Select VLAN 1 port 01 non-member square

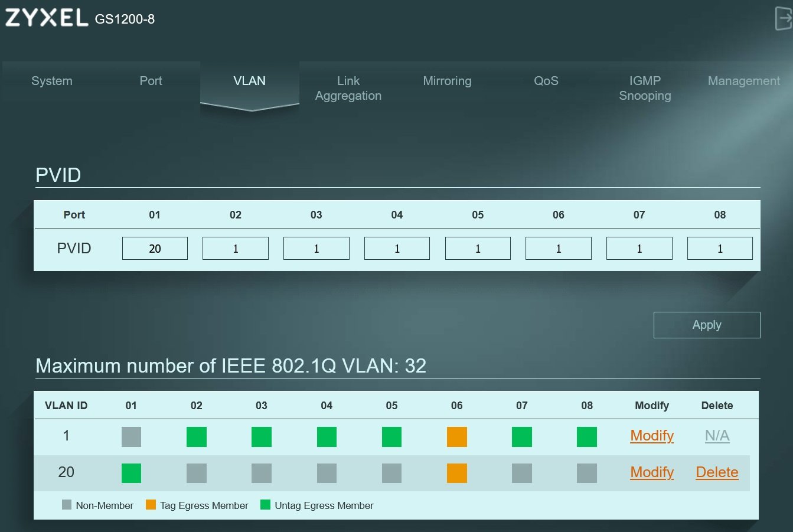131,436
